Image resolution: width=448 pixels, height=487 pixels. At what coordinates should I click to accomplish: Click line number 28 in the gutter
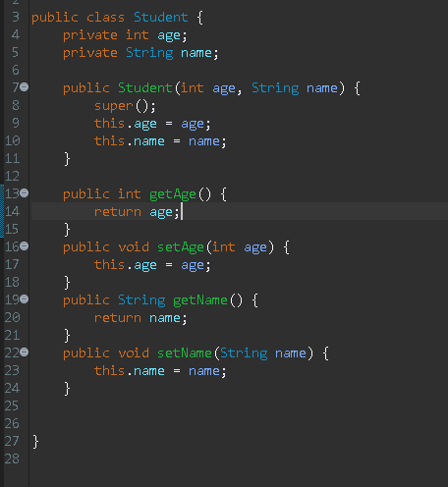(12, 459)
